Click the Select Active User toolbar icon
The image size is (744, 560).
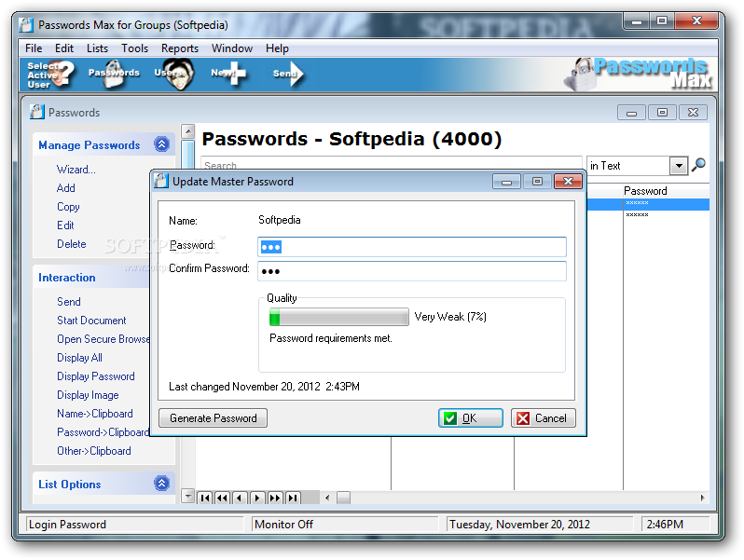(x=50, y=75)
